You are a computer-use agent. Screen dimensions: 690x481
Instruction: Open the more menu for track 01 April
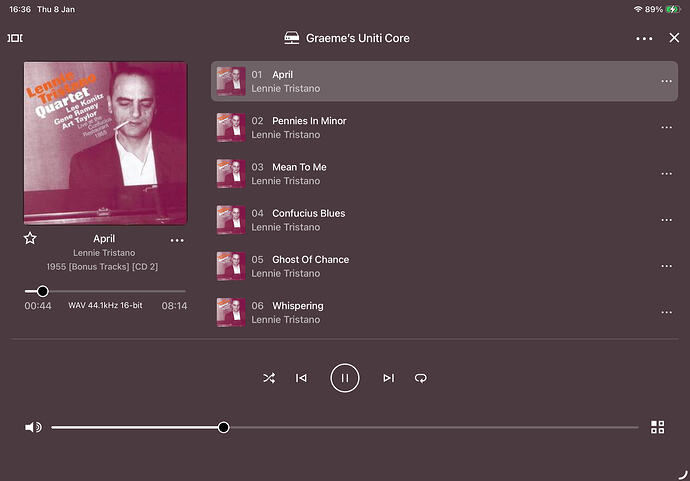666,81
